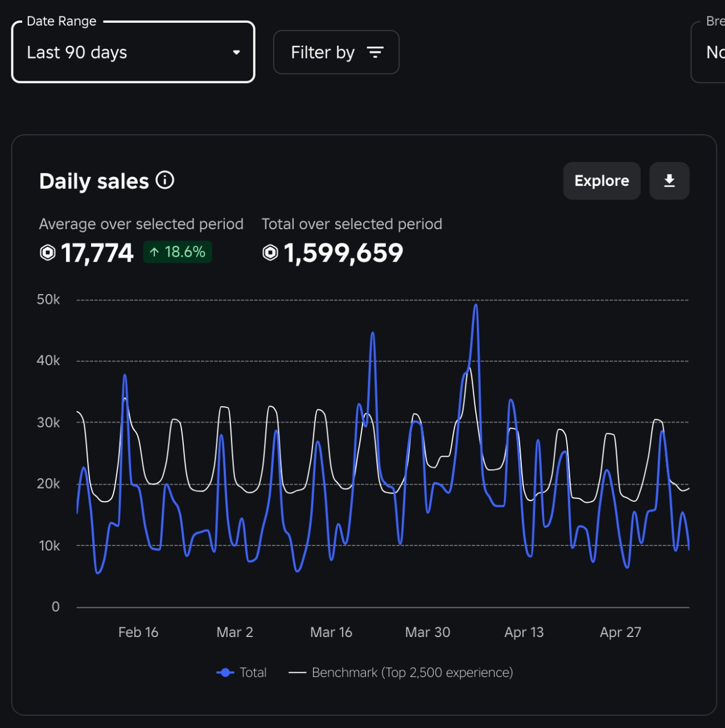Screen dimensions: 725x728
Task: Click the 30k y-axis label
Action: click(x=48, y=423)
